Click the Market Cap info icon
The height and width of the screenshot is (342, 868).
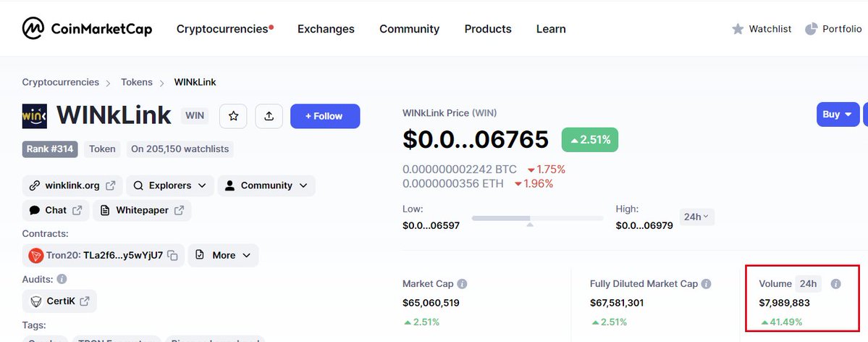(x=462, y=284)
